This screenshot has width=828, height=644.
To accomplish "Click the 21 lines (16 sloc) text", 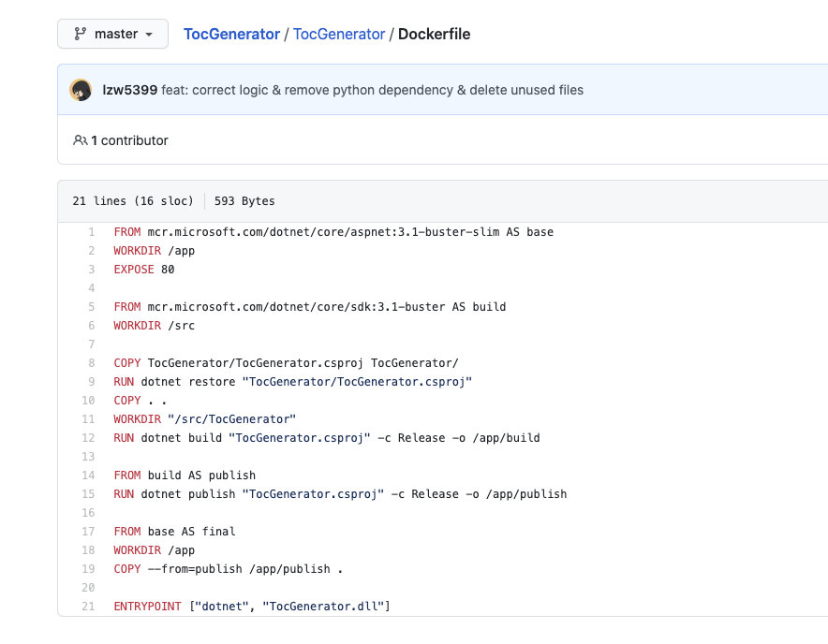I will 133,201.
